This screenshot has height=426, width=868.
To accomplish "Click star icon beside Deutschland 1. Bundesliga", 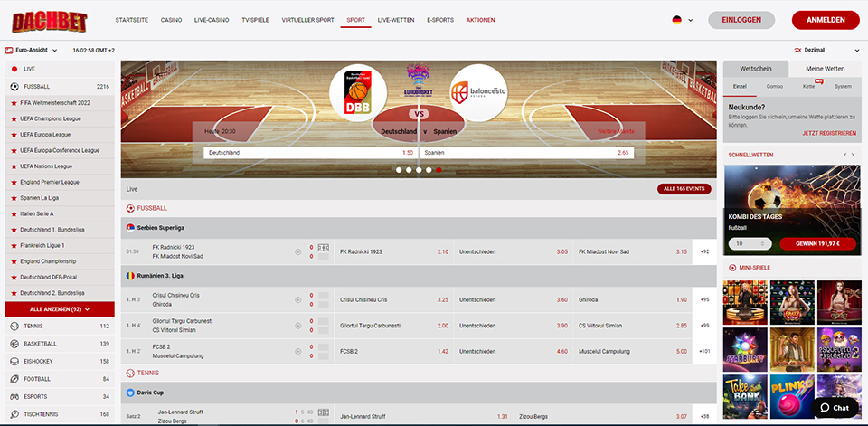I will [x=14, y=230].
